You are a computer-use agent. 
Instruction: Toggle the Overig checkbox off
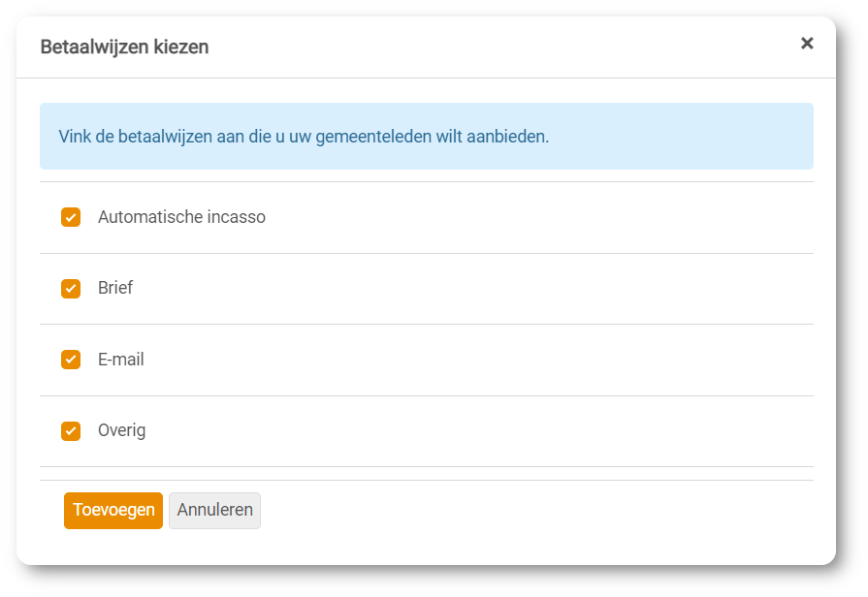pos(71,430)
